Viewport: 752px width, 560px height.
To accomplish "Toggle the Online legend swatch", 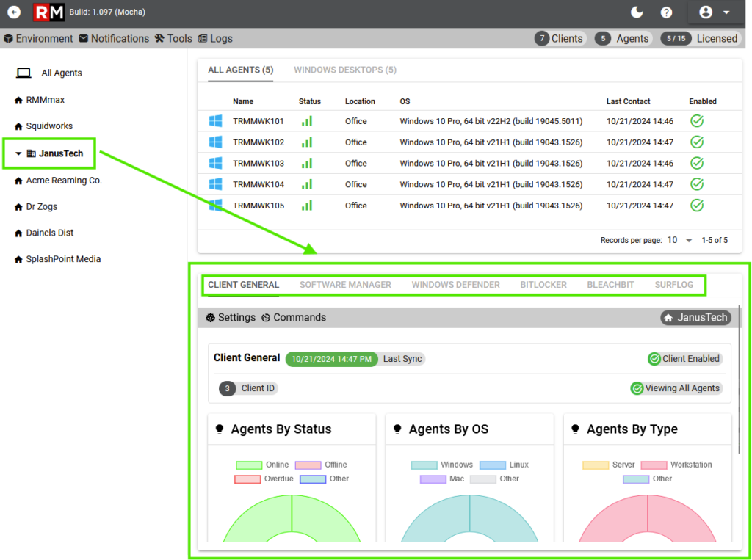I will [x=249, y=465].
